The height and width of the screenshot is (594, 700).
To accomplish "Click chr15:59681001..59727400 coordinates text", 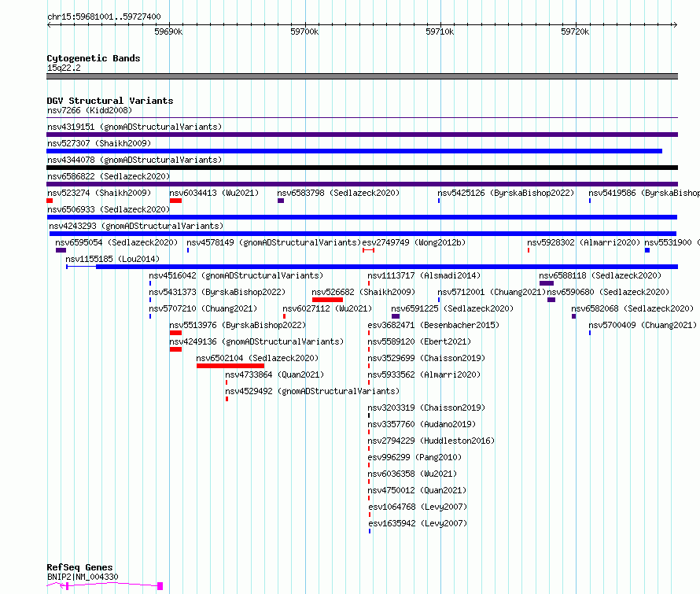I will pos(104,17).
